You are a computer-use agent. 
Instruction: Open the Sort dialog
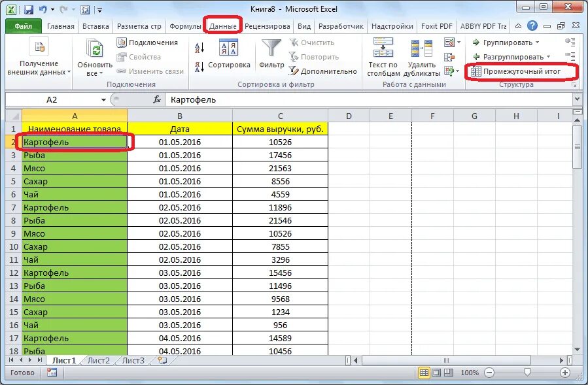[229, 54]
